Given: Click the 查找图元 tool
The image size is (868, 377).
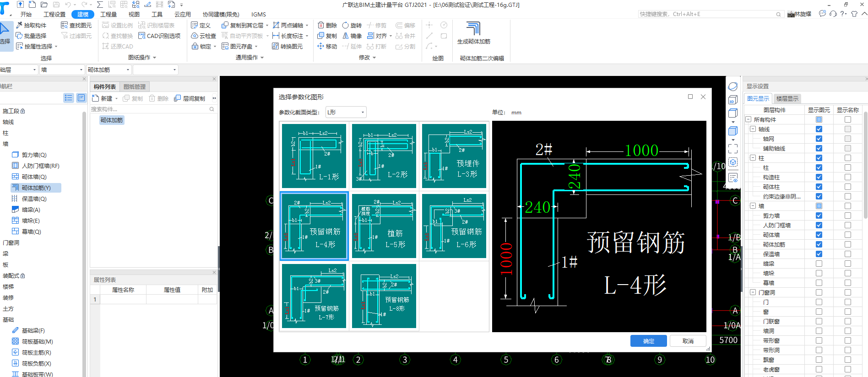Looking at the screenshot, I should [x=76, y=25].
